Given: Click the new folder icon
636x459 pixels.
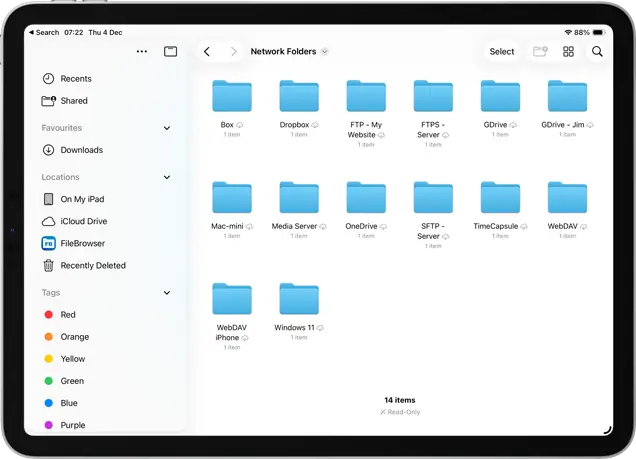Looking at the screenshot, I should (540, 52).
